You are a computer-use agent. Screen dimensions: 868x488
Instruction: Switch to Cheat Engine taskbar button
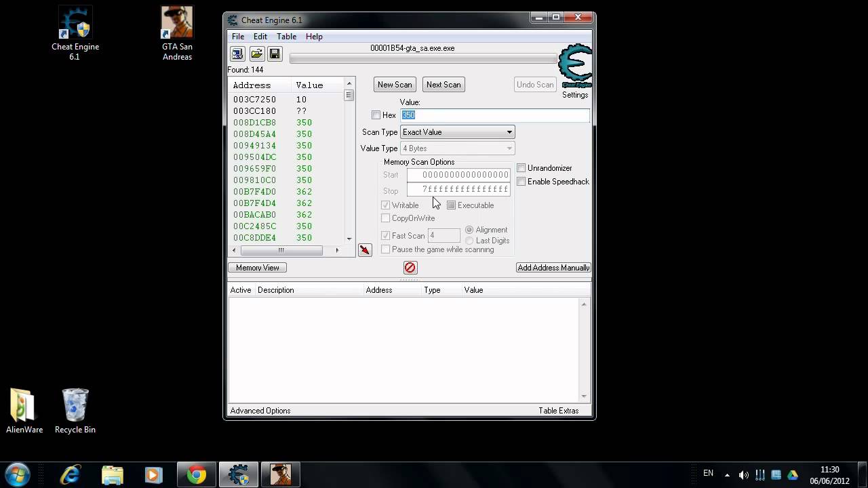coord(238,475)
